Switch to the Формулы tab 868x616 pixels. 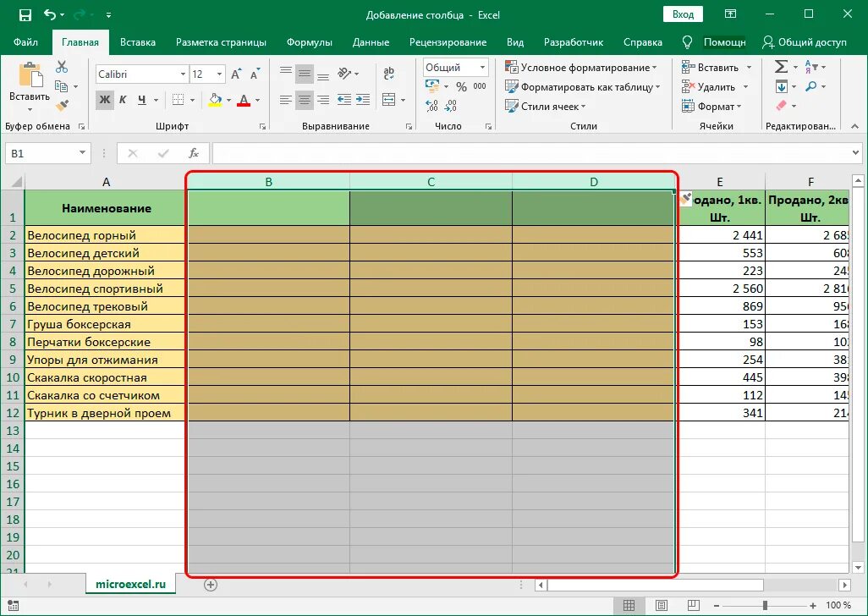(310, 42)
